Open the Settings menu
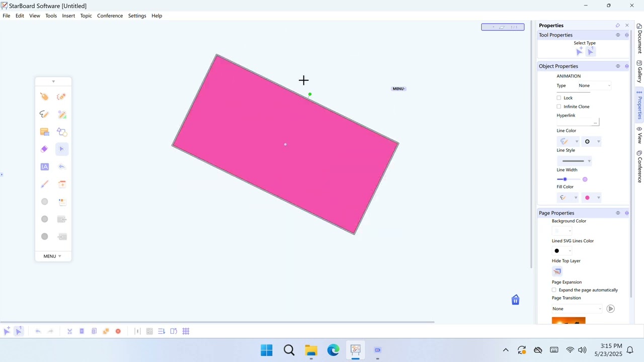Viewport: 644px width, 362px height. pyautogui.click(x=137, y=16)
